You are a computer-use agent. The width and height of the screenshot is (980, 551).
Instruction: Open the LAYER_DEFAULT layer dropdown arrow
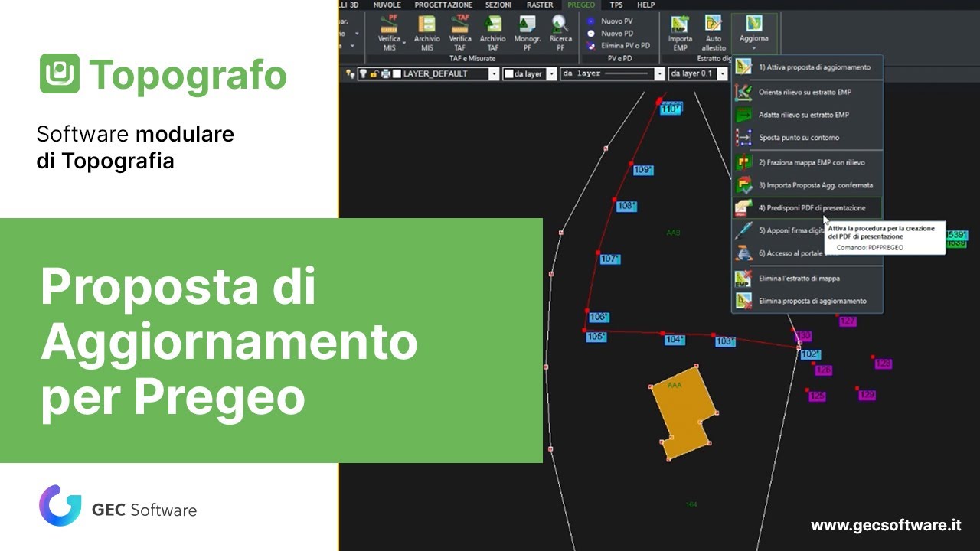point(494,74)
